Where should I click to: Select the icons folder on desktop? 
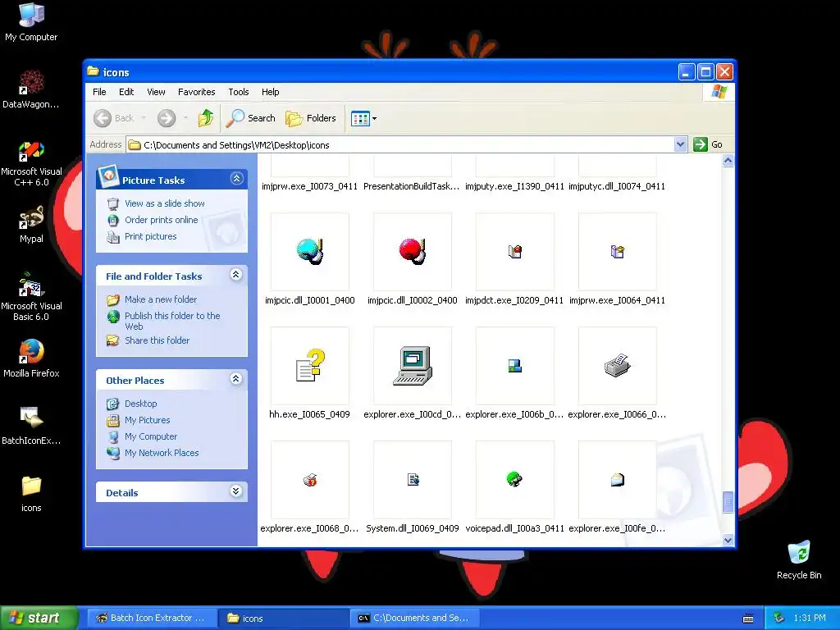click(x=31, y=494)
